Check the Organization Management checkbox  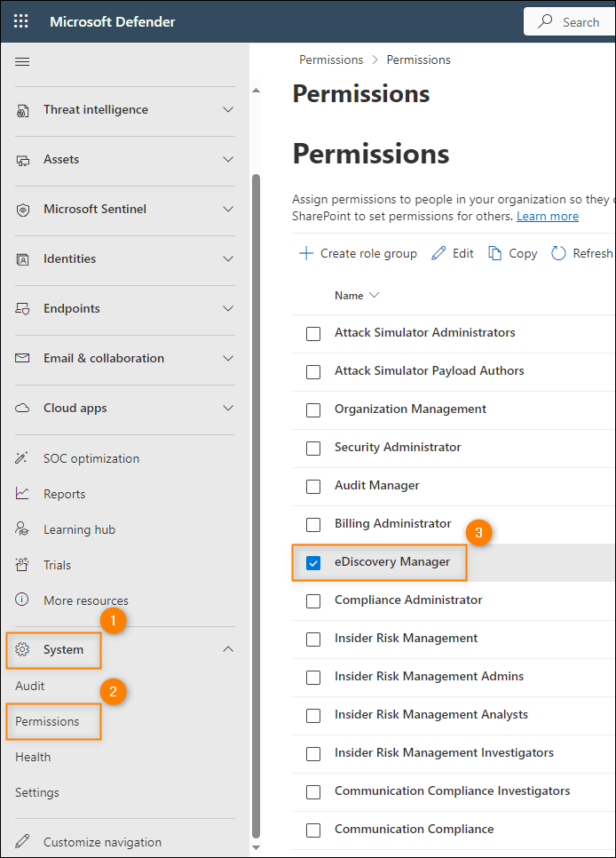tap(313, 410)
